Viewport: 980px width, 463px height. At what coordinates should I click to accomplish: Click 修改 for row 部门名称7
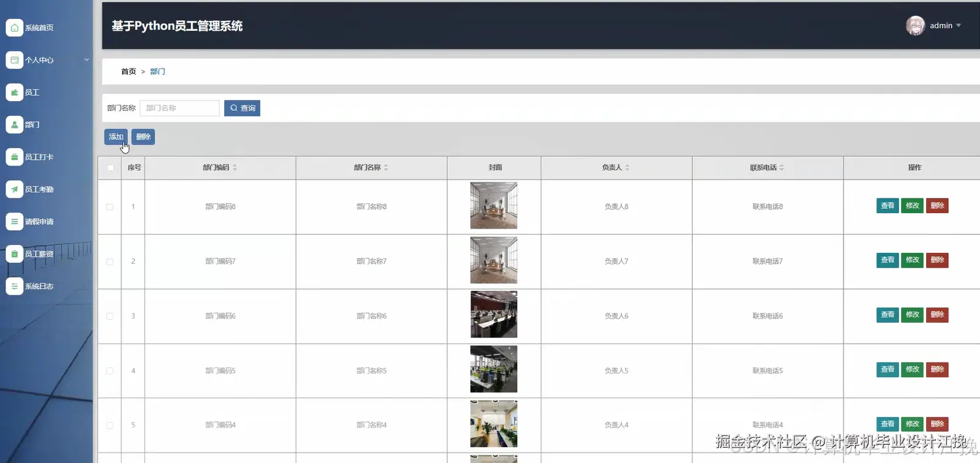(913, 260)
